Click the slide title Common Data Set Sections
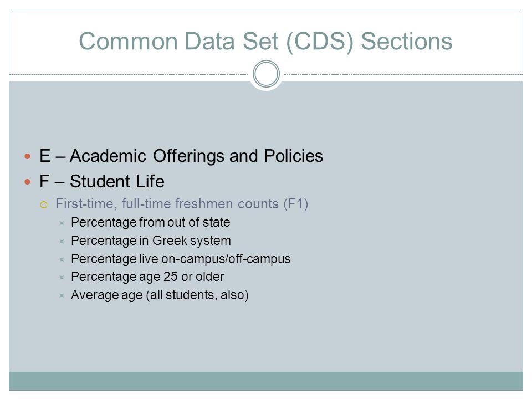The width and height of the screenshot is (532, 399). 265,42
